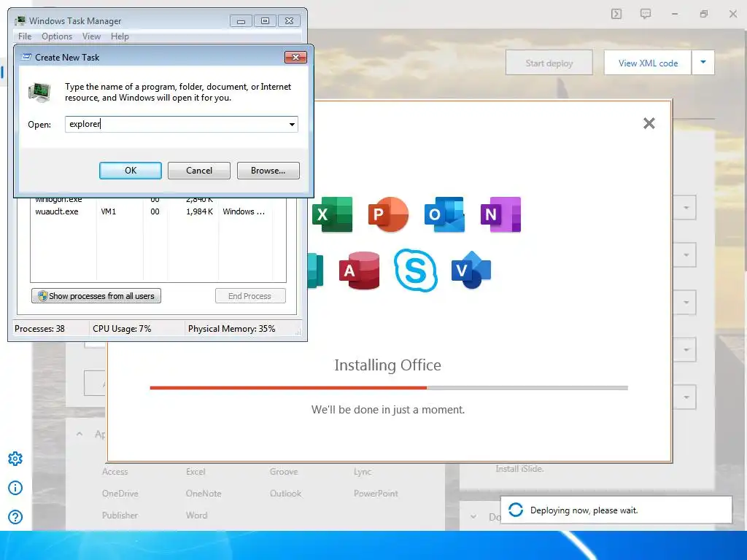The height and width of the screenshot is (560, 747).
Task: Toggle the Word application option
Action: coord(196,516)
